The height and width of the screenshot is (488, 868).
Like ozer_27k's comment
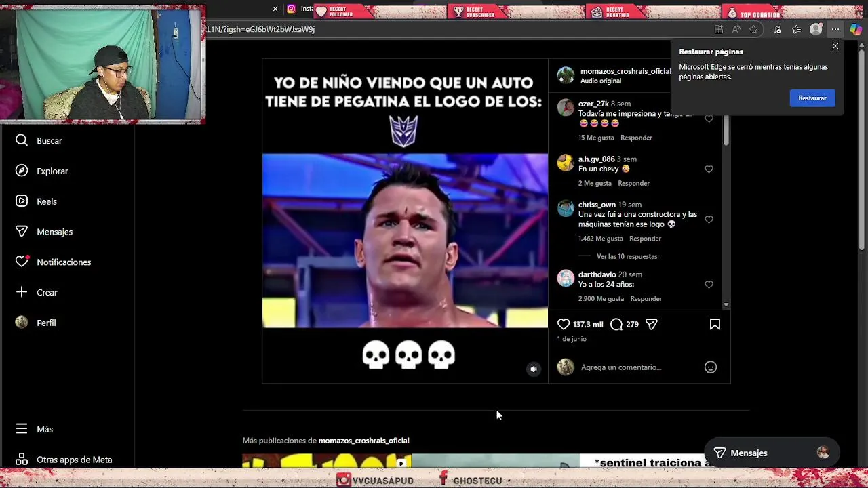point(709,119)
